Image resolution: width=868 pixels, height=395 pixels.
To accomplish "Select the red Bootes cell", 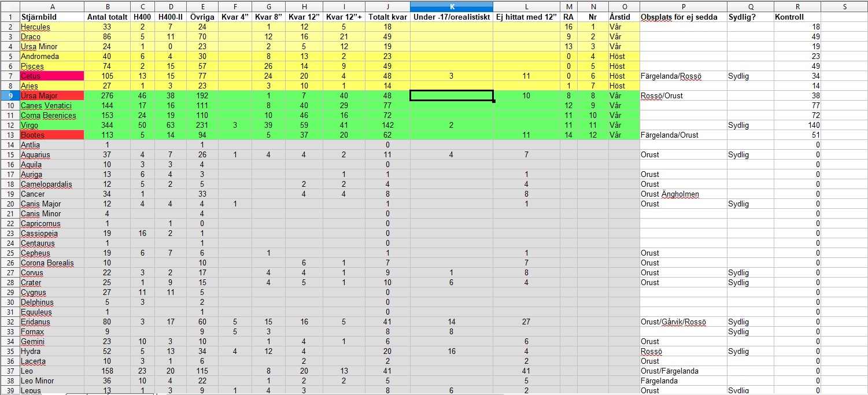I will pos(51,135).
